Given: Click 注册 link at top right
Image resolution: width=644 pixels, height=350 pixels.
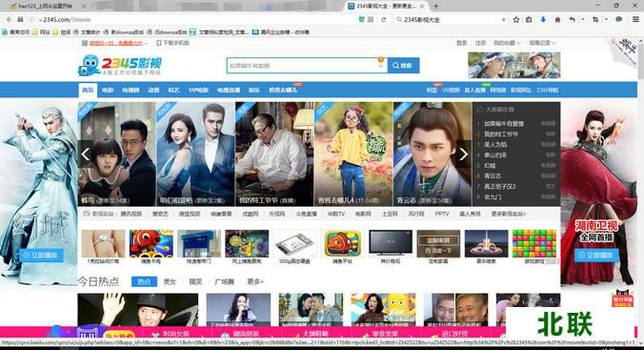Looking at the screenshot, I should [480, 43].
